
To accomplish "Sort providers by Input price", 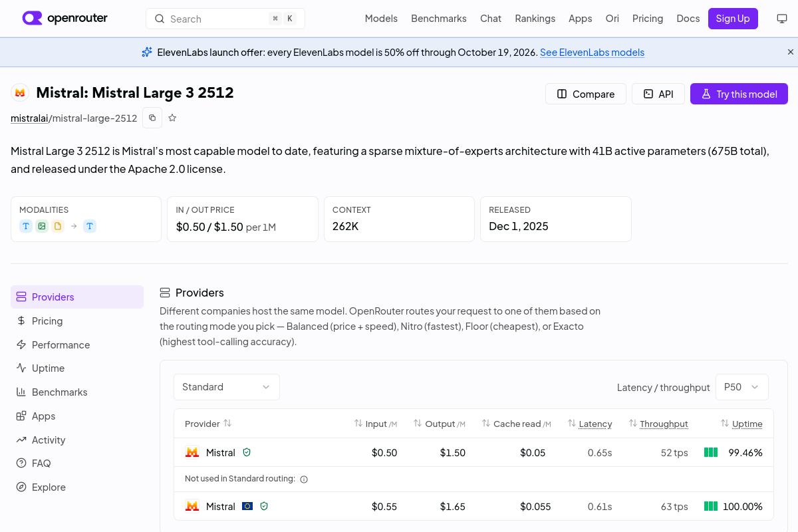I will point(376,424).
